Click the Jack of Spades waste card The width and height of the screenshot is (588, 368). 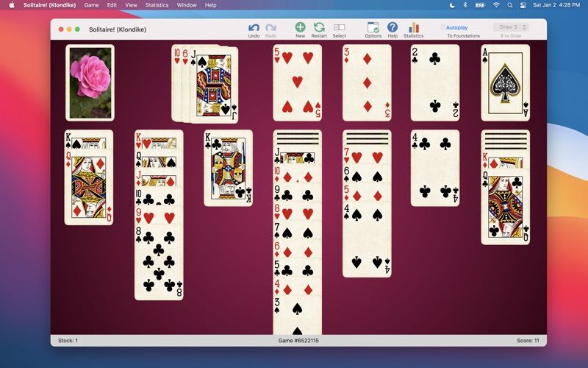217,85
